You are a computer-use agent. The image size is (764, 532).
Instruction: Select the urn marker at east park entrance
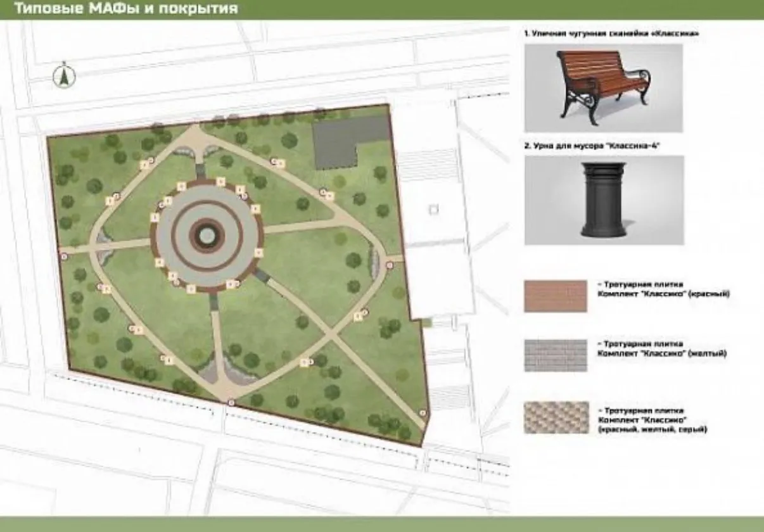pos(390,265)
